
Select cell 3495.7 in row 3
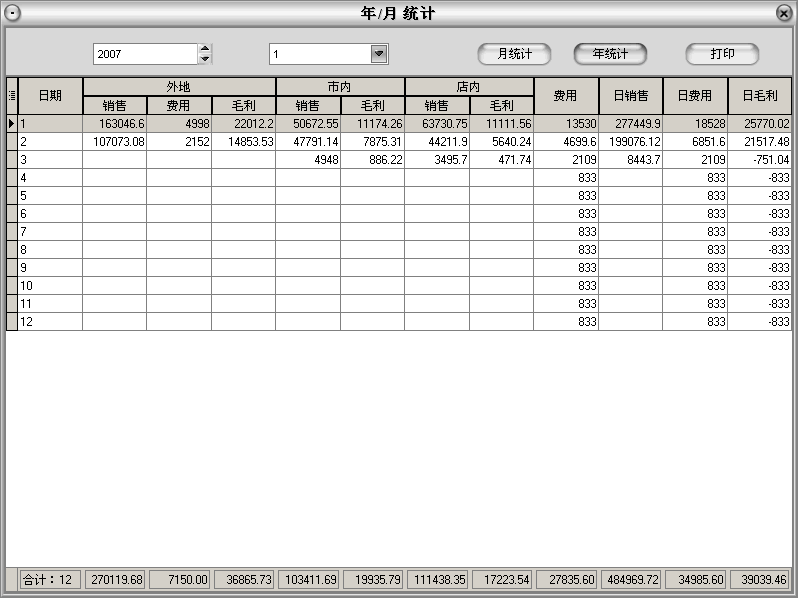[x=437, y=160]
